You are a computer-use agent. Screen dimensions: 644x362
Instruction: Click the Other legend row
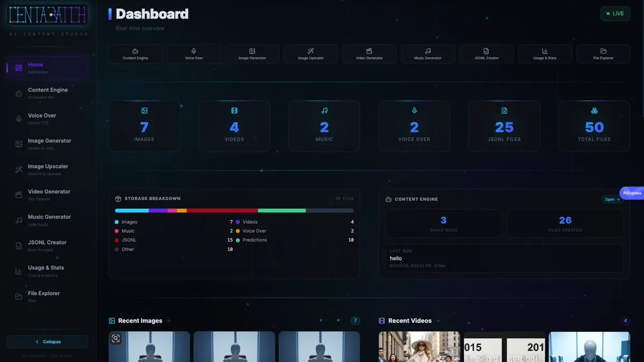point(174,249)
